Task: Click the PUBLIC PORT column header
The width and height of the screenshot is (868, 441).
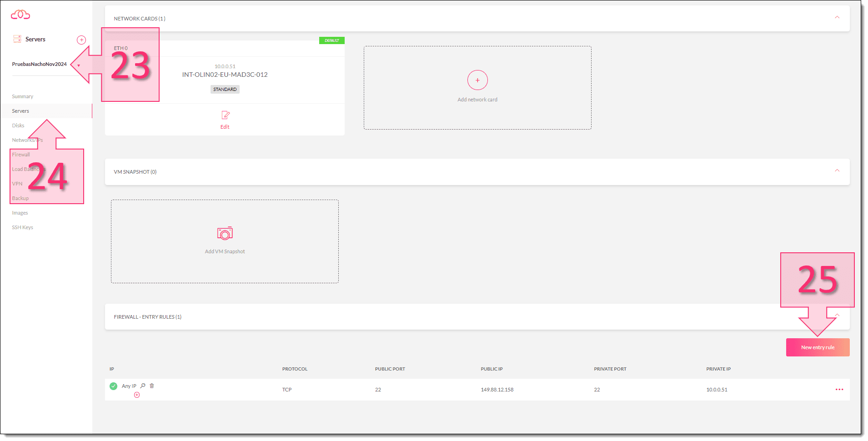Action: tap(390, 369)
